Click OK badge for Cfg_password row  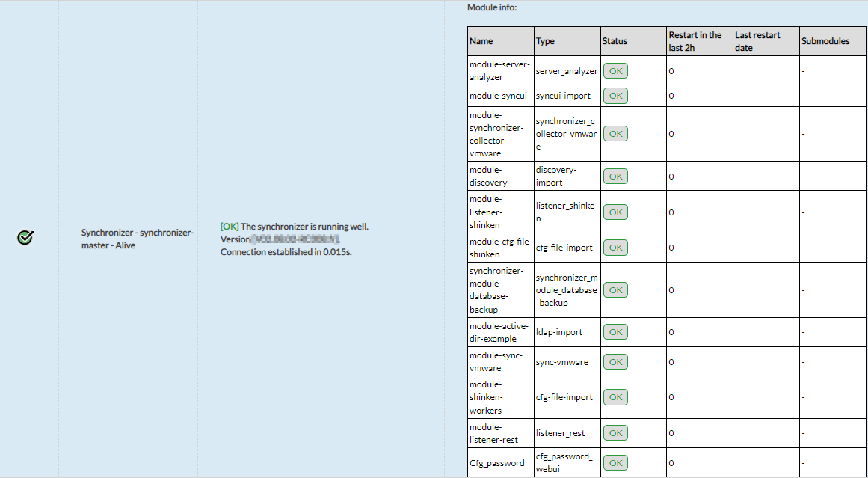[x=615, y=462]
